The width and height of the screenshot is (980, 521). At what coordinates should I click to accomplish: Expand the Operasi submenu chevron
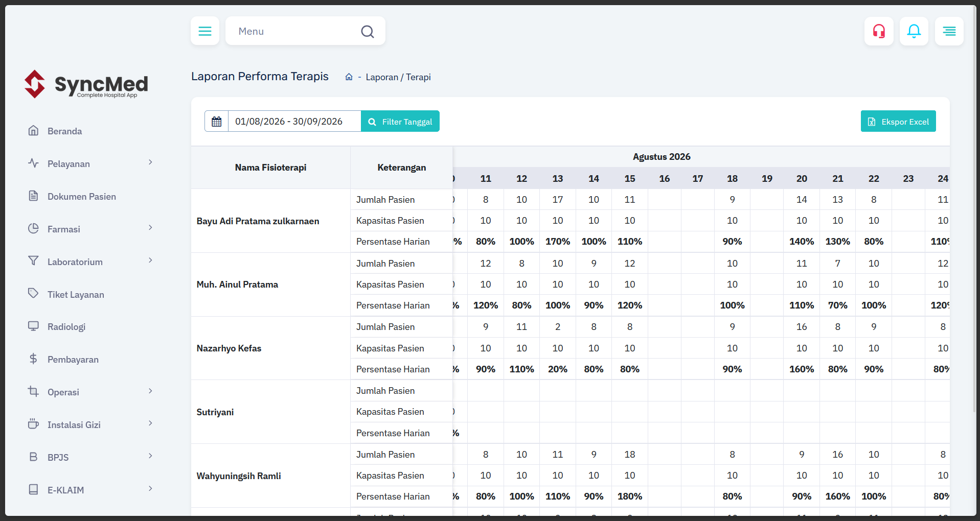click(150, 391)
